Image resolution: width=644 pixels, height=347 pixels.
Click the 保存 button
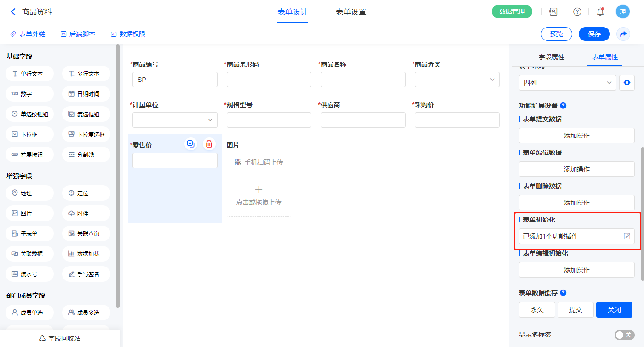[594, 34]
